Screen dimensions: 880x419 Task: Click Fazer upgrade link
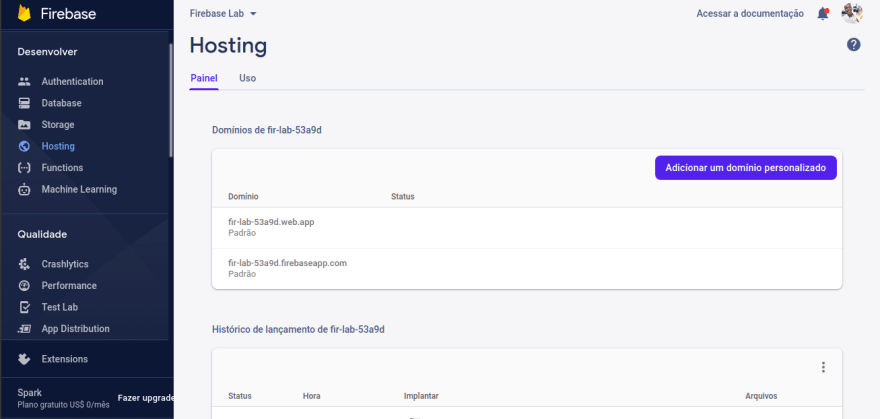click(x=145, y=398)
